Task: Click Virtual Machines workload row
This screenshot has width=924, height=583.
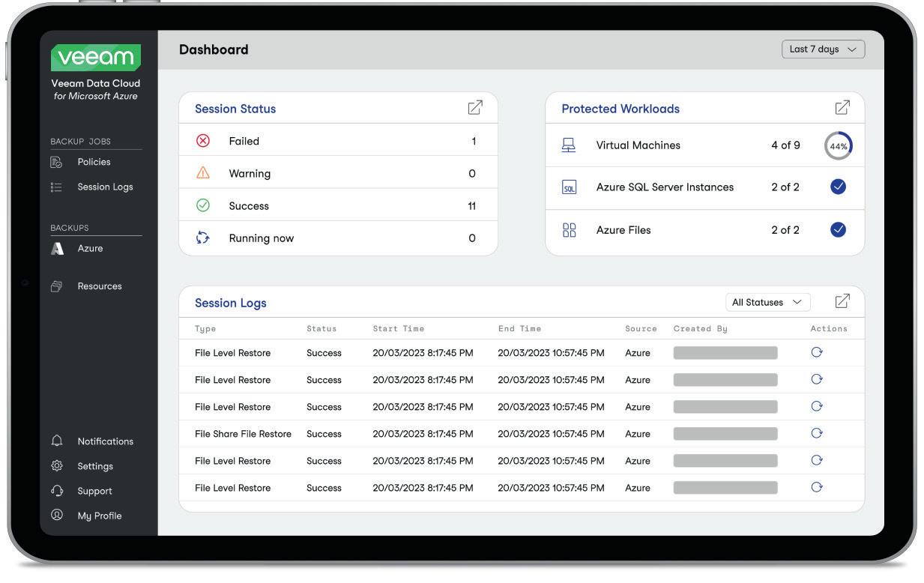Action: (x=704, y=145)
